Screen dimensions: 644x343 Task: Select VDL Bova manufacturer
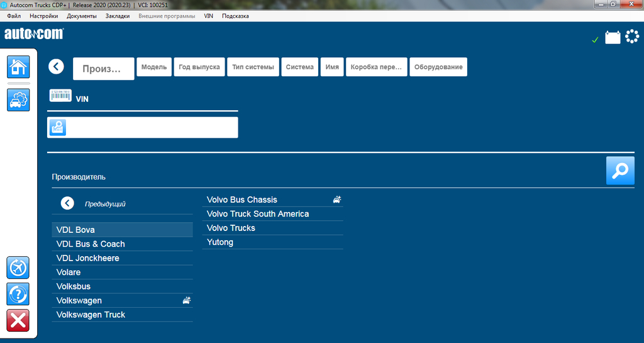pos(123,230)
